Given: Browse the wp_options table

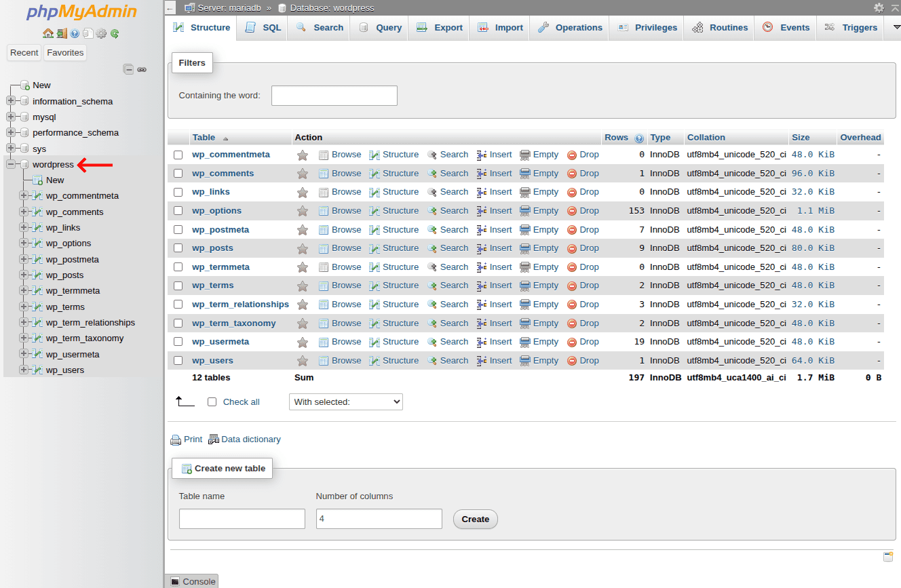Looking at the screenshot, I should (340, 211).
